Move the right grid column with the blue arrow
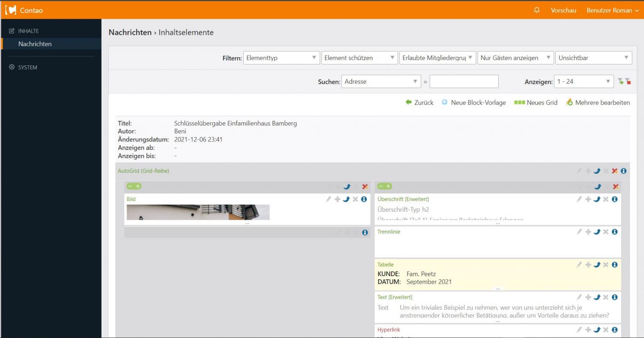Screen dimensions: 644x338 click(597, 187)
